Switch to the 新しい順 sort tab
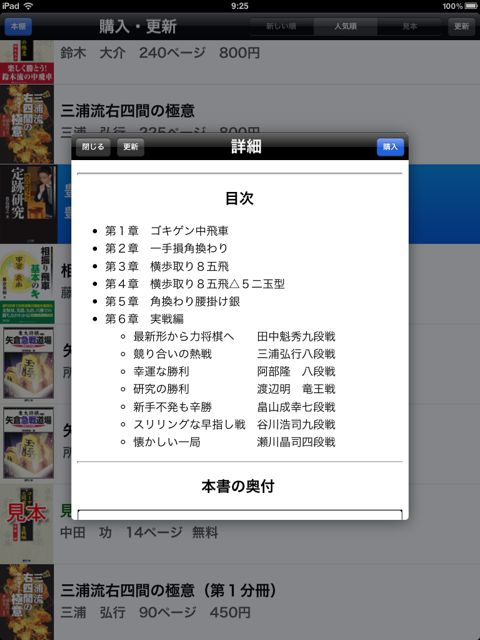480x640 pixels. point(281,27)
